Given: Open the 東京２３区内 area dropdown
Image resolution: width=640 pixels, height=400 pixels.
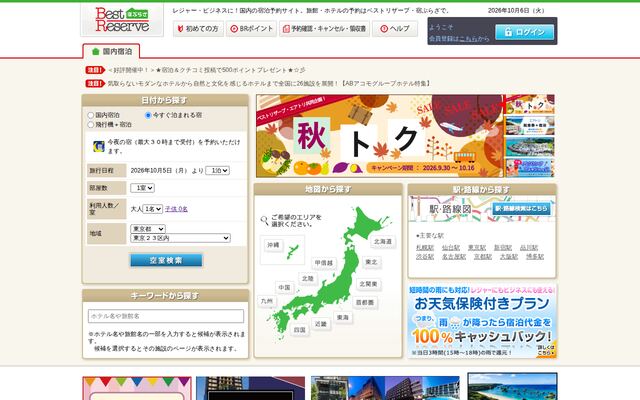Looking at the screenshot, I should [x=180, y=238].
